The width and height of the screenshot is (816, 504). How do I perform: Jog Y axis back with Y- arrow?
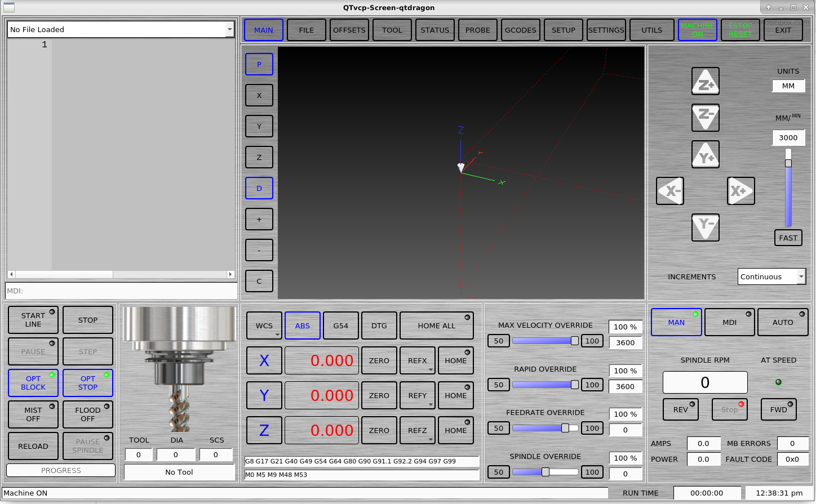click(x=706, y=228)
